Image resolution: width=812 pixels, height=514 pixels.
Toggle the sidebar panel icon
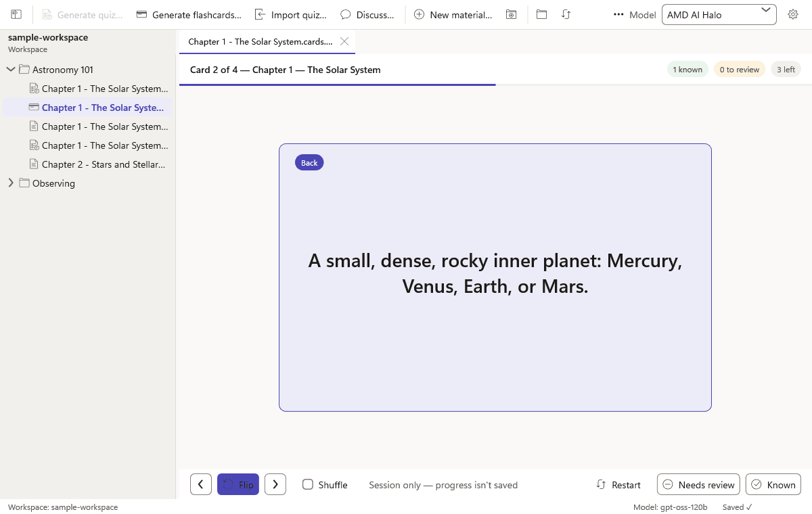click(16, 14)
